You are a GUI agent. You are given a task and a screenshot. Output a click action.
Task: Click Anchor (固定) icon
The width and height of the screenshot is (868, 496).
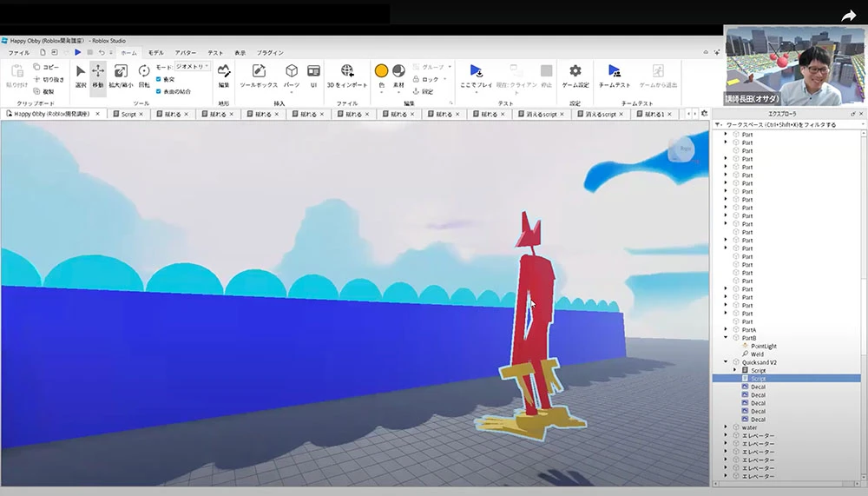(x=416, y=91)
